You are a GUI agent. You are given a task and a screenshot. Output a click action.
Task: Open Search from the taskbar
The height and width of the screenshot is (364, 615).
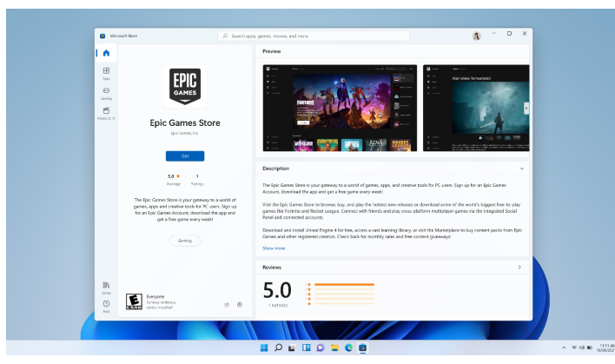point(278,347)
